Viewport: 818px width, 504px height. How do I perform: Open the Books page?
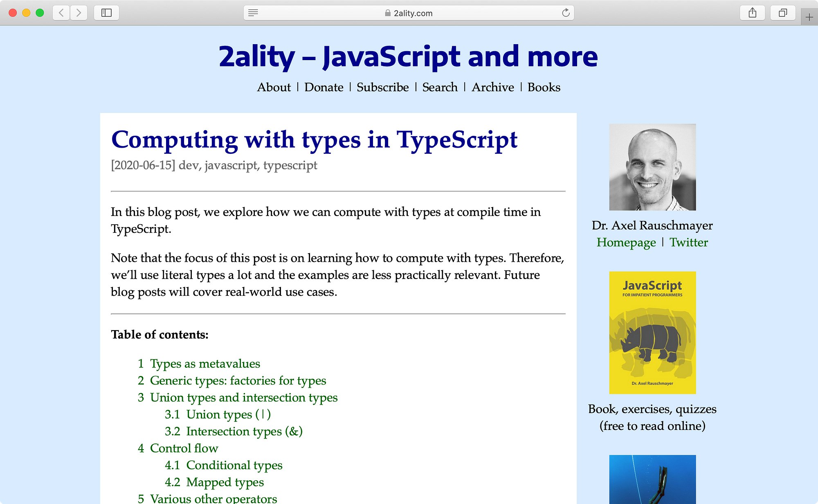coord(544,87)
